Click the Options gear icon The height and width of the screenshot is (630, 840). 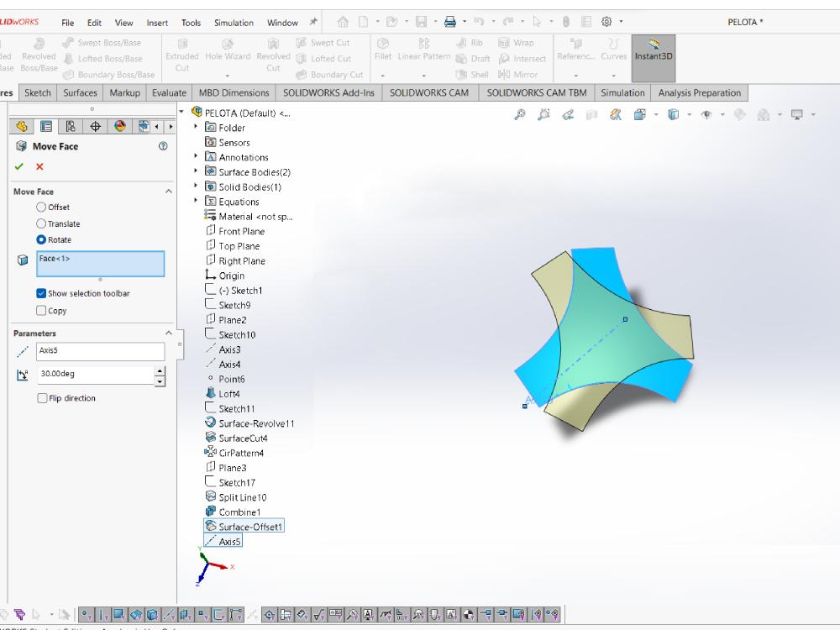[x=606, y=22]
